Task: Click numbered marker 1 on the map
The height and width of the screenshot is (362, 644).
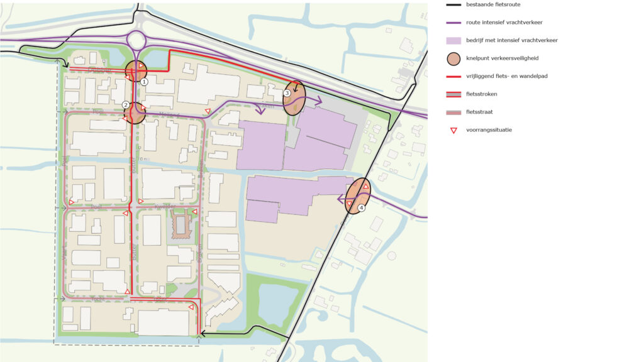Action: (x=144, y=82)
